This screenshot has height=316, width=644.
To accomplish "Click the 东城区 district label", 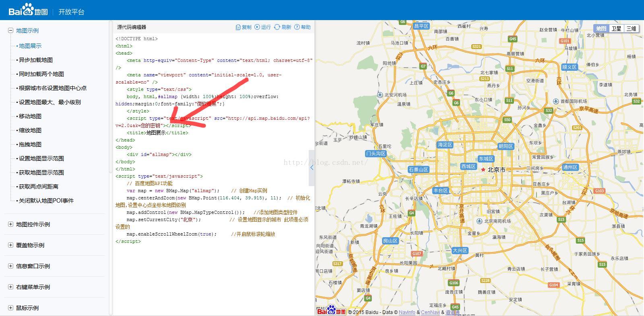I will (x=486, y=159).
